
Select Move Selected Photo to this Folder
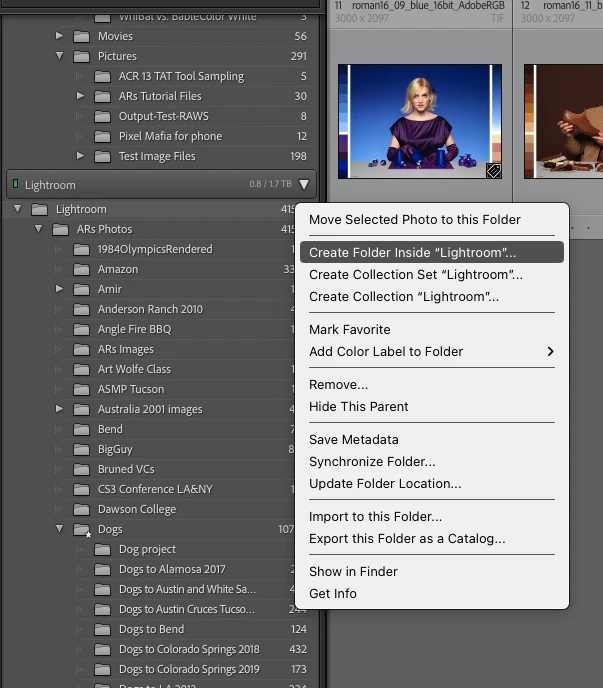tap(432, 219)
